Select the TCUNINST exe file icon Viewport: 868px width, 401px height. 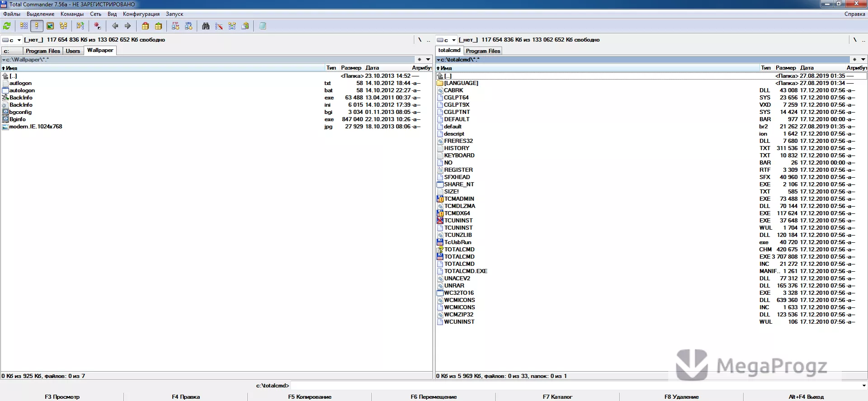(x=440, y=221)
